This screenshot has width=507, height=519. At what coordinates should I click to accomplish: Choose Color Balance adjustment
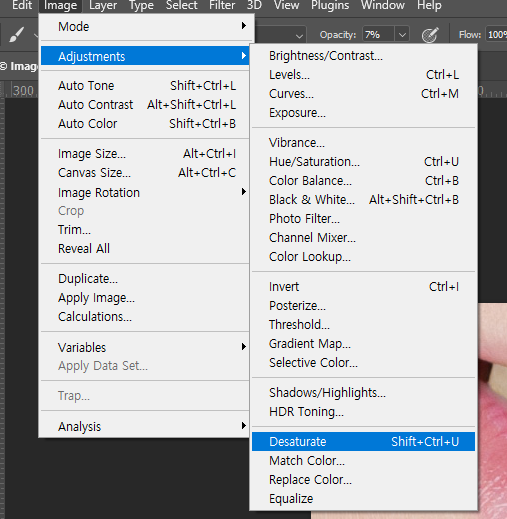click(363, 181)
